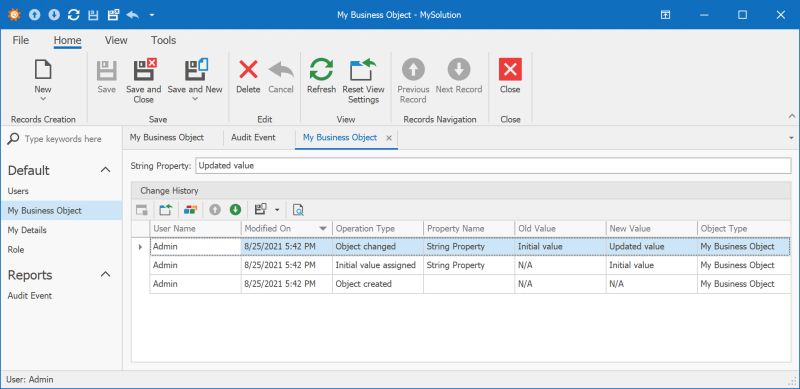Sort by the Property Name column header

point(469,229)
